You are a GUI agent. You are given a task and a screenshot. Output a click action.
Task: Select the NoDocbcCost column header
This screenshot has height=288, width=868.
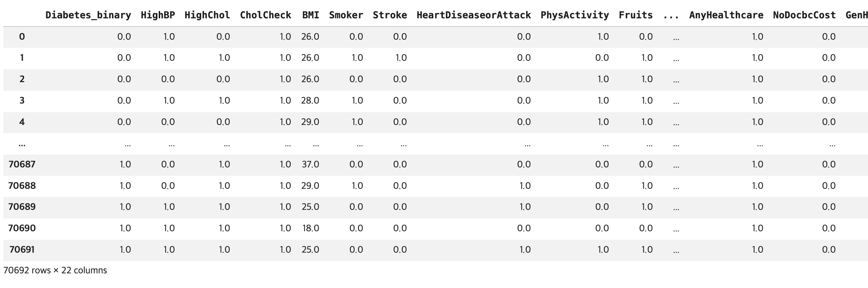tap(805, 15)
